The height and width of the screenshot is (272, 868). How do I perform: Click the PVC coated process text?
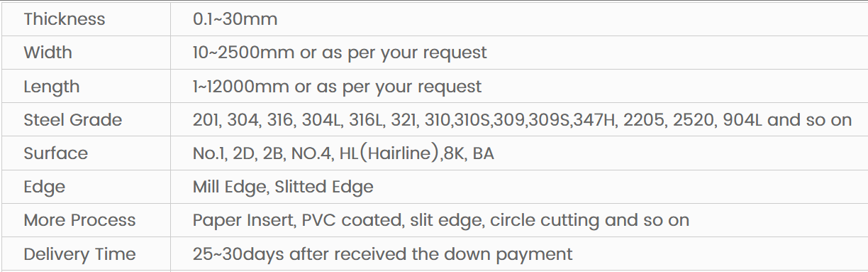tap(352, 220)
